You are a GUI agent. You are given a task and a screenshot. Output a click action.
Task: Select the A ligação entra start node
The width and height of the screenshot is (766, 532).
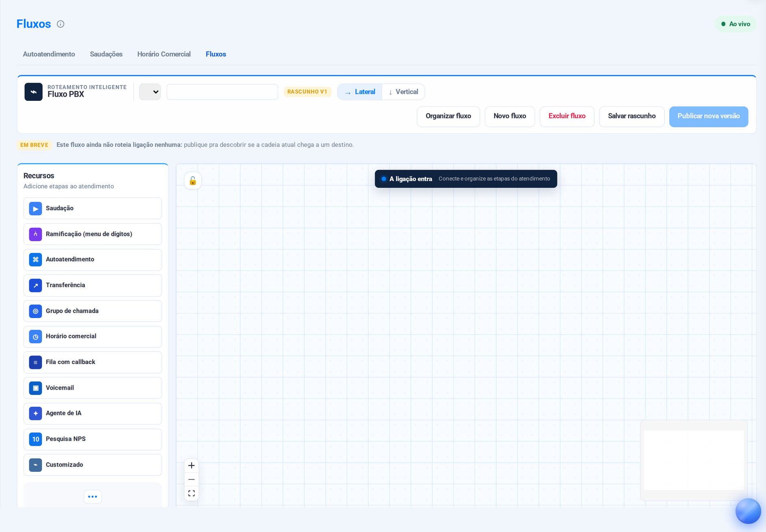click(x=466, y=179)
